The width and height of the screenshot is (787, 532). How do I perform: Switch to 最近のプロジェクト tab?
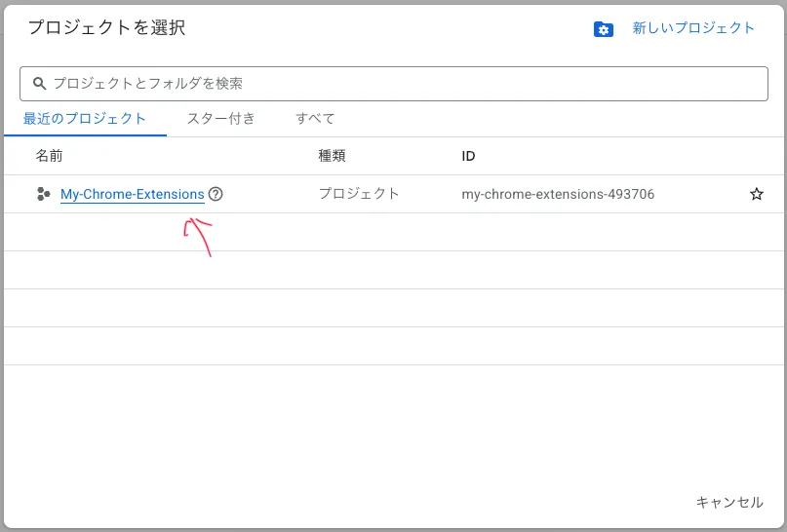point(85,119)
